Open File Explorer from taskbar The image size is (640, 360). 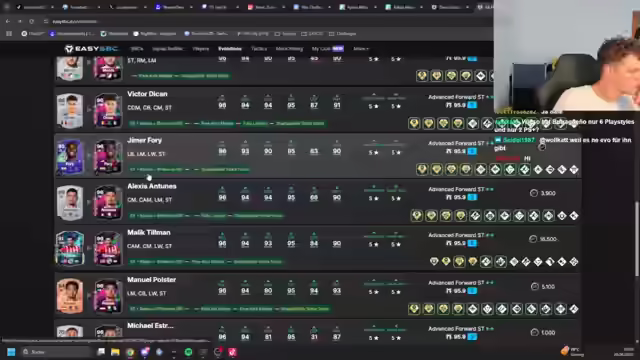point(116,352)
